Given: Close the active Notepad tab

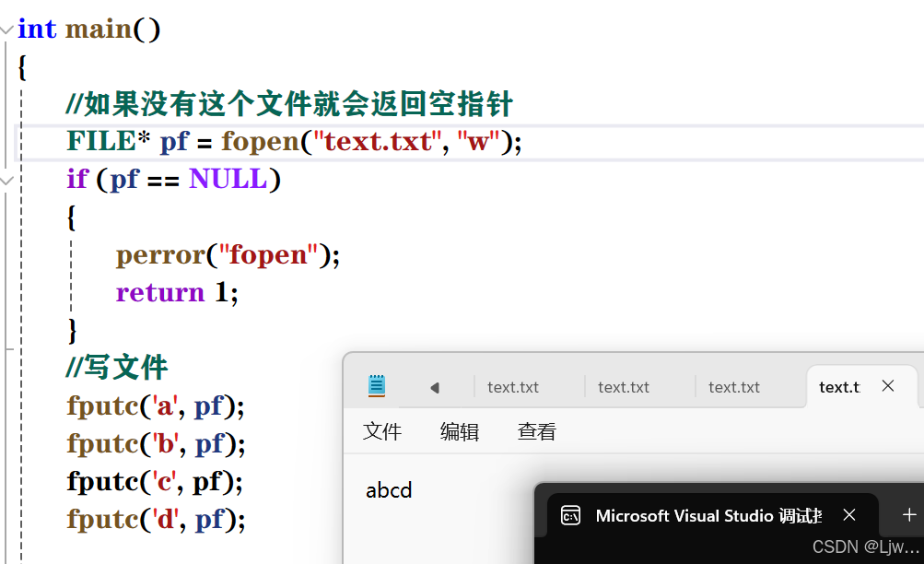Looking at the screenshot, I should tap(888, 386).
